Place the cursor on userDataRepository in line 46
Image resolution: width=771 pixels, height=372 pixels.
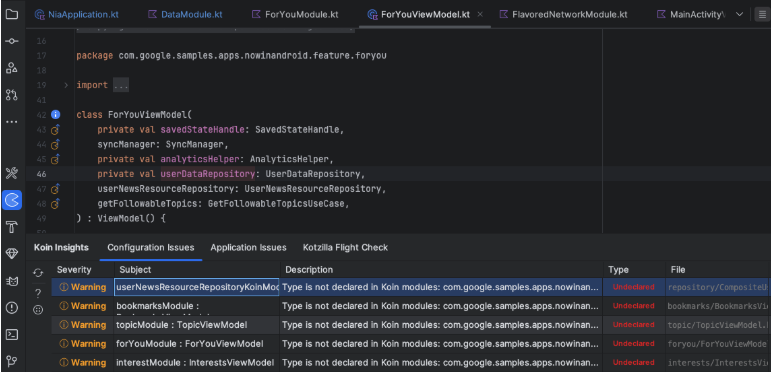(x=208, y=174)
